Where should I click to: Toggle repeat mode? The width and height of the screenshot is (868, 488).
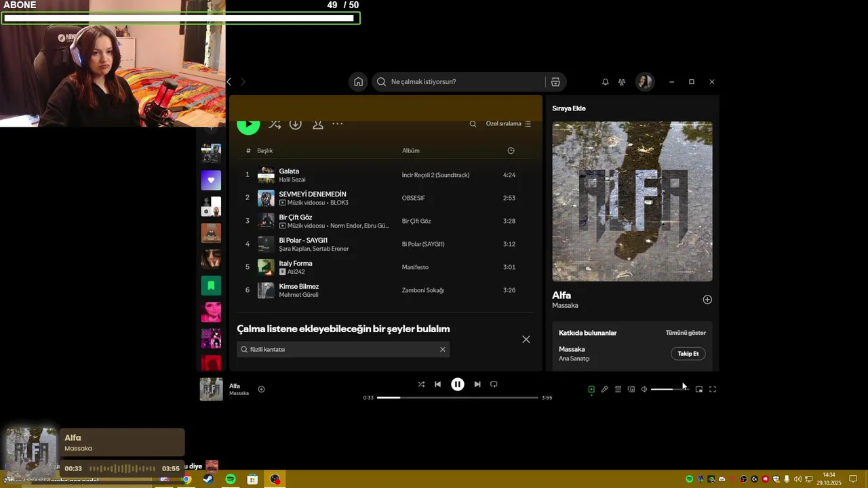point(494,384)
